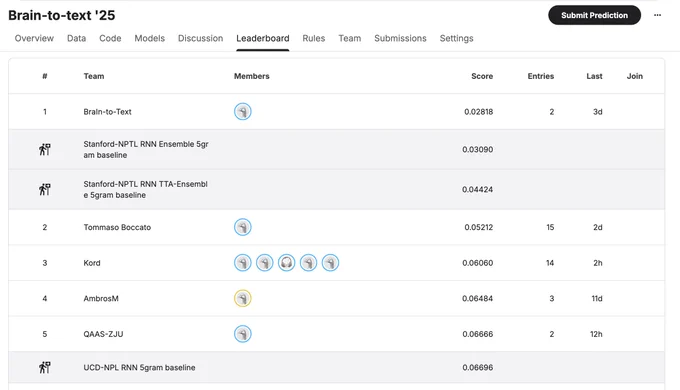Click AmbrosM's entries count 3
680x390 pixels.
point(552,298)
